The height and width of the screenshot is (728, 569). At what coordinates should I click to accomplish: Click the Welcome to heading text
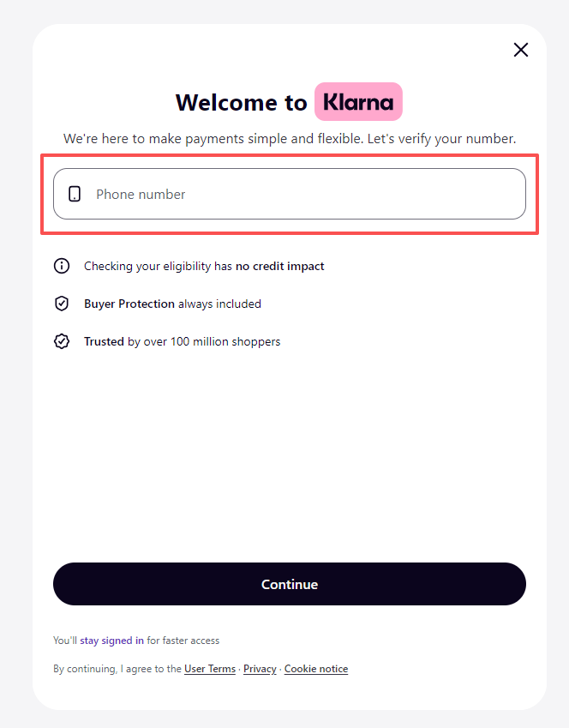click(241, 103)
